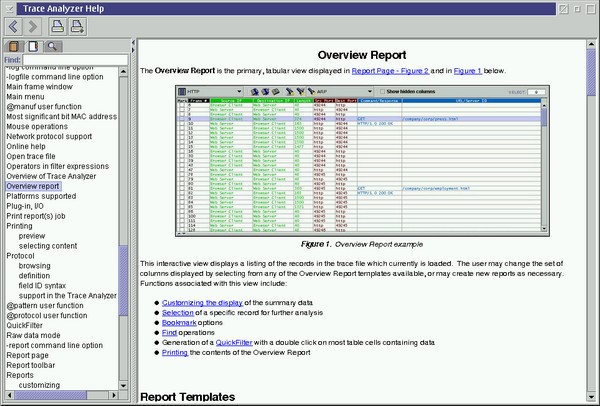Select 'browsing' sub-entry under Protocol
Screen dimensions: 600x406
[x=34, y=266]
